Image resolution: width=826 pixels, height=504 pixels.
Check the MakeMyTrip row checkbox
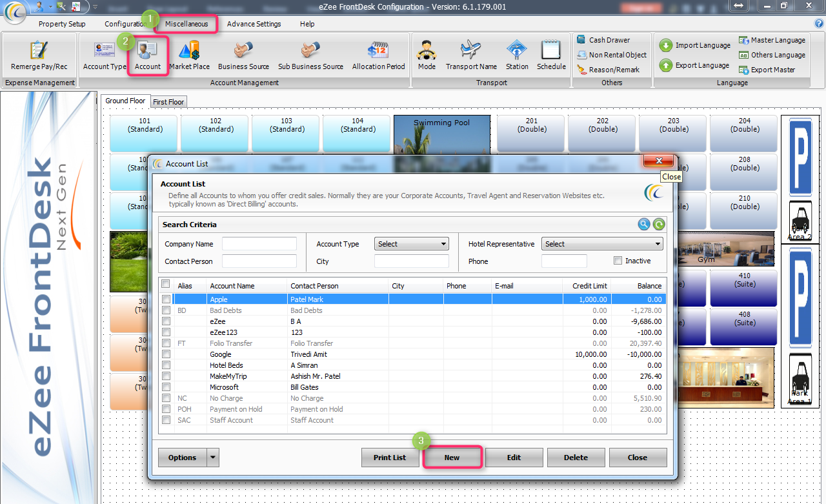(166, 376)
